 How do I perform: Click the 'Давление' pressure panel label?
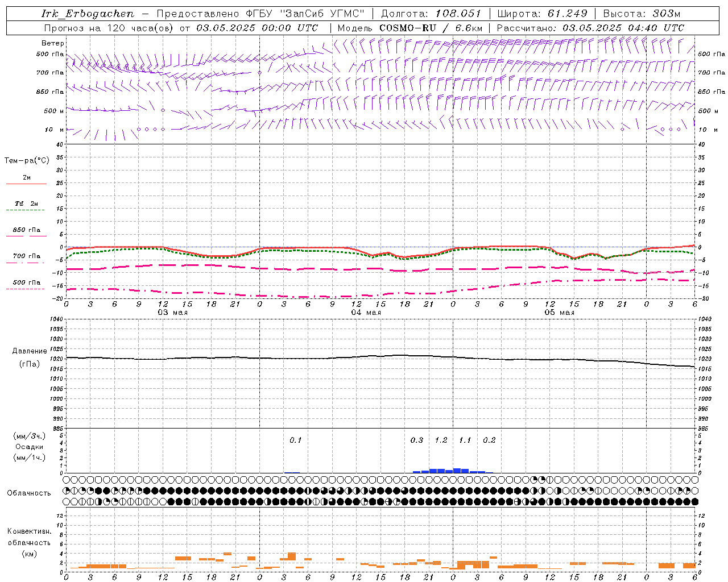[30, 351]
